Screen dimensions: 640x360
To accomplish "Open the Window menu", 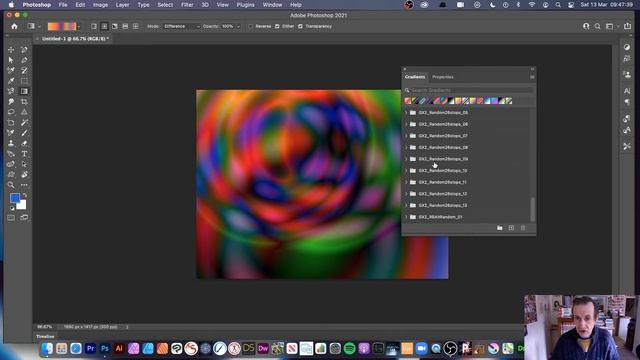I will tap(272, 5).
